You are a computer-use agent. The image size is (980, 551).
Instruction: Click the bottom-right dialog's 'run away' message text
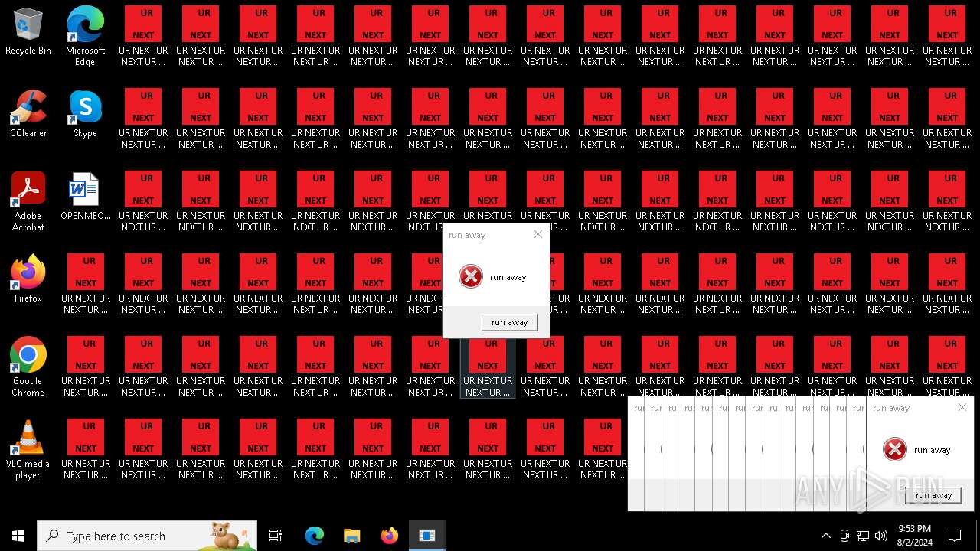tap(933, 450)
